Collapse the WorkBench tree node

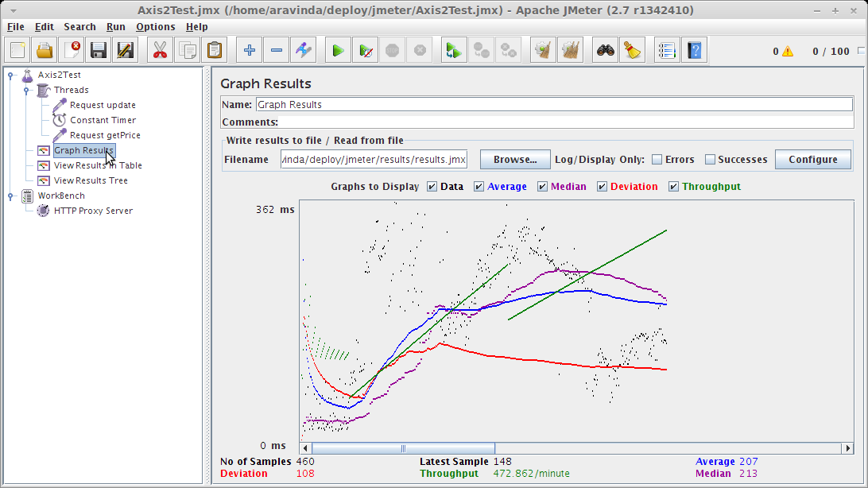click(10, 196)
